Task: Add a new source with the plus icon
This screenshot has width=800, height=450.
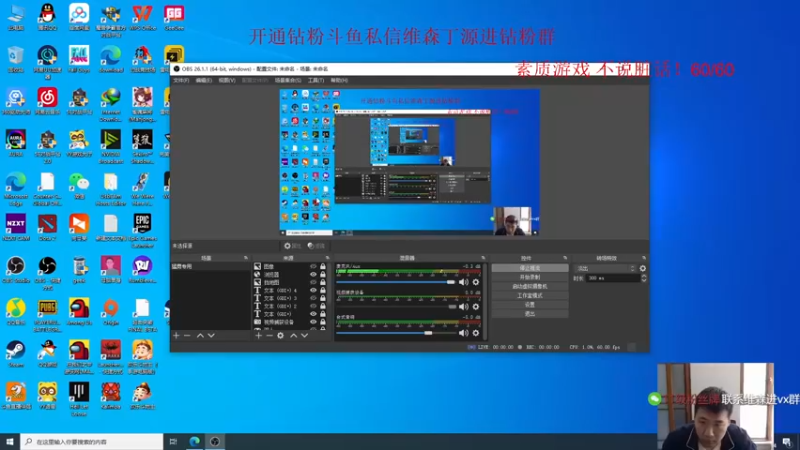Action: [259, 336]
